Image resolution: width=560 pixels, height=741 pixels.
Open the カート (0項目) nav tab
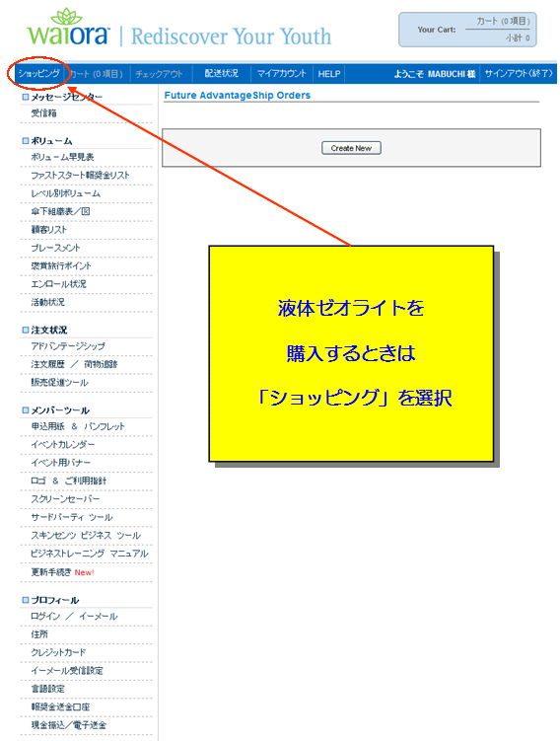(97, 74)
